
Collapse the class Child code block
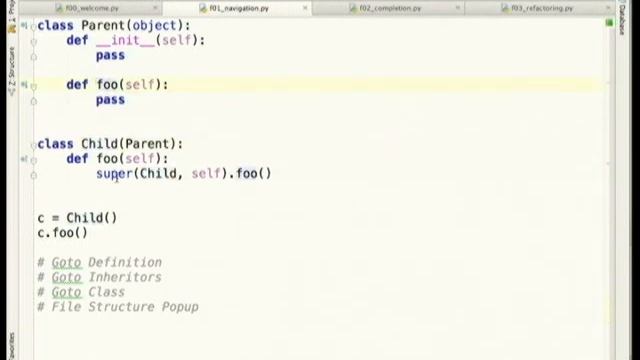(x=33, y=145)
